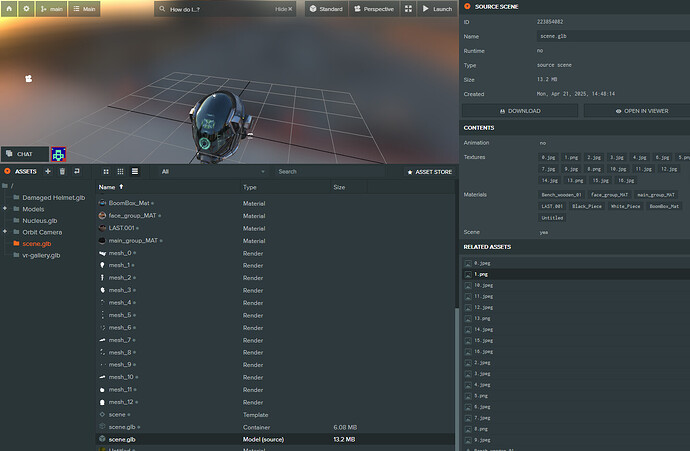Screen dimensions: 690x451
Task: Expand the Models folder in tree
Action: 5,208
